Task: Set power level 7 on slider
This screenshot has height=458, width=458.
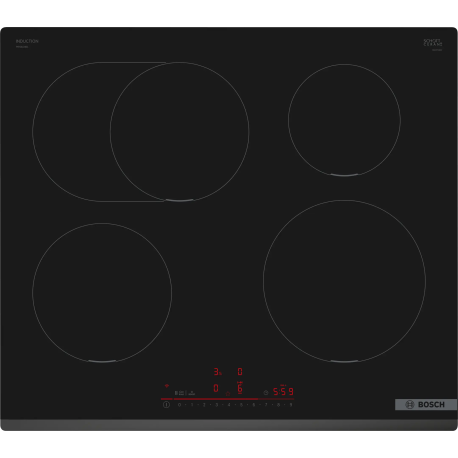Action: (x=266, y=405)
